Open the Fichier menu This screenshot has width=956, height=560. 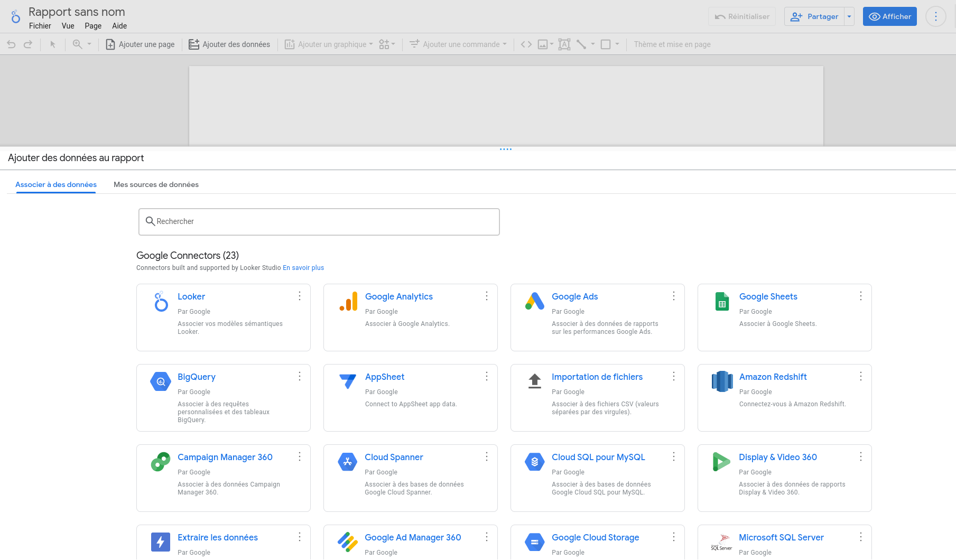tap(40, 26)
